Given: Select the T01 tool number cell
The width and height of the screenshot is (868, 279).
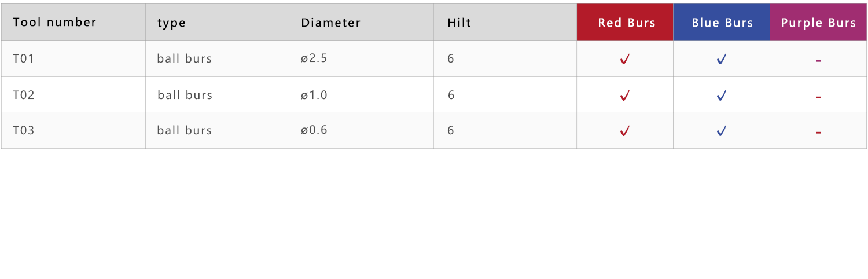Looking at the screenshot, I should point(73,58).
